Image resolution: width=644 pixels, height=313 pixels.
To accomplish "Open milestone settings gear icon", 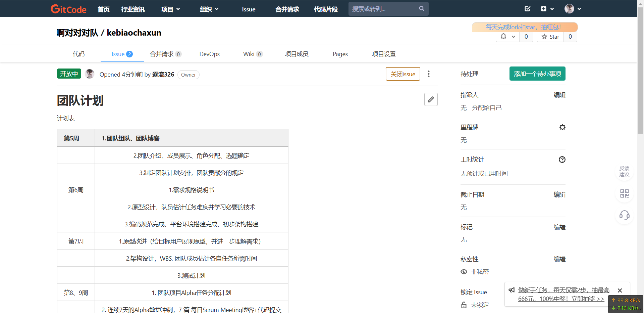I will (x=562, y=127).
